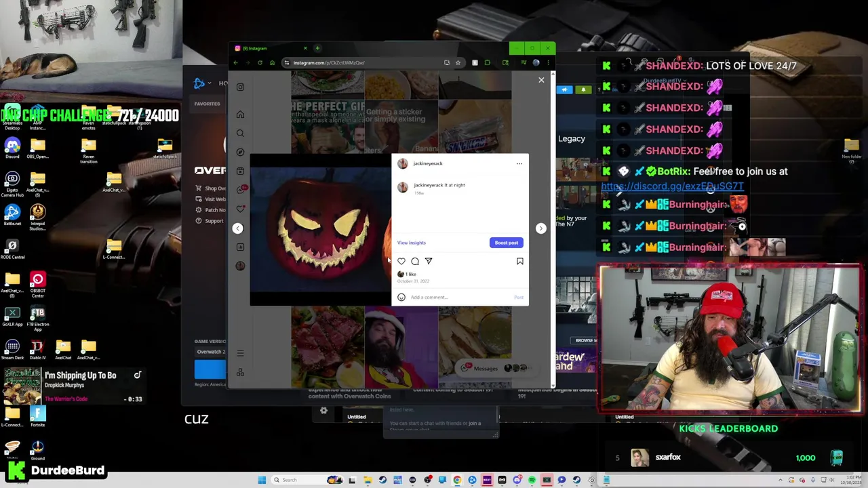
Task: Open the jackineyerack username in post header
Action: [x=428, y=163]
